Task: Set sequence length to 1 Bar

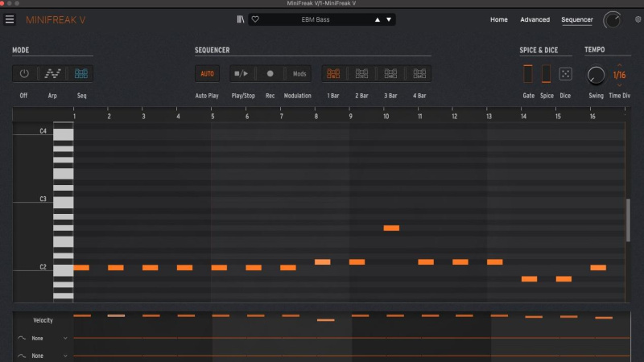Action: [x=333, y=73]
